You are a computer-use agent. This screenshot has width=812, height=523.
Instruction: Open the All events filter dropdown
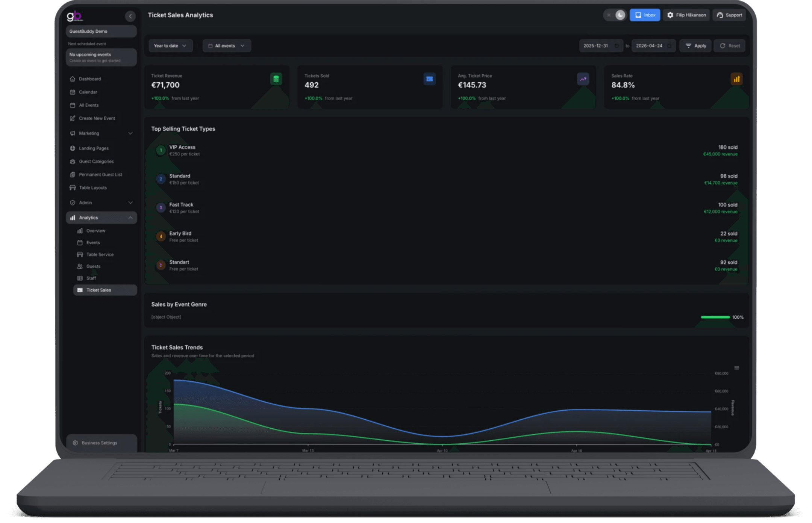point(226,46)
